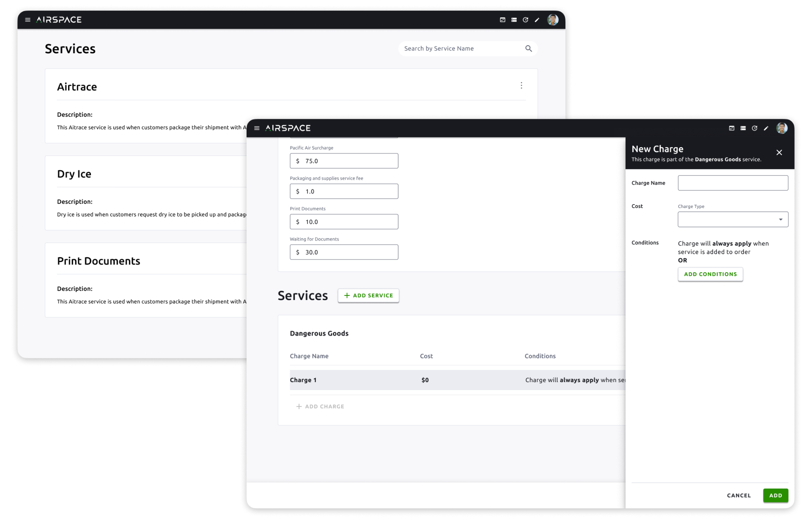Click Airspace logo in front window
Image resolution: width=812 pixels, height=519 pixels.
[288, 128]
